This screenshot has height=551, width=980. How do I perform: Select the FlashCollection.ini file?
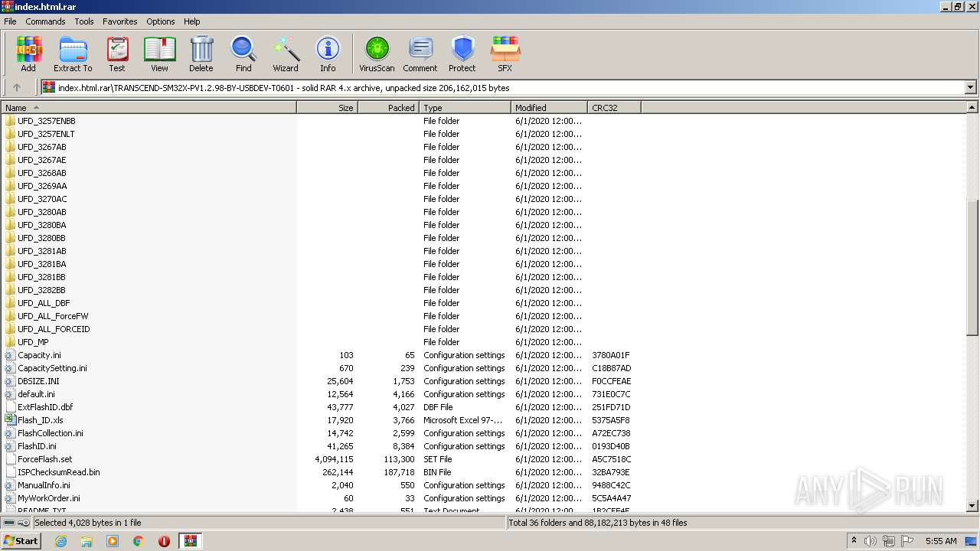pyautogui.click(x=51, y=433)
